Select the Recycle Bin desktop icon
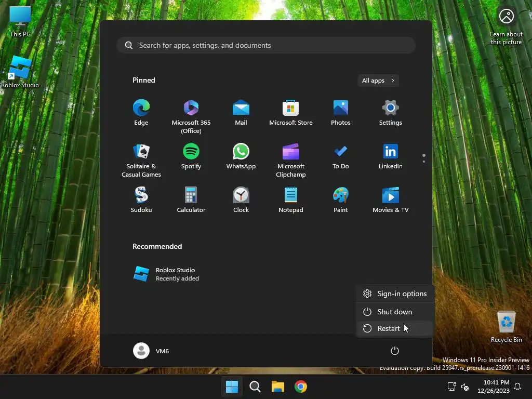 [x=506, y=327]
